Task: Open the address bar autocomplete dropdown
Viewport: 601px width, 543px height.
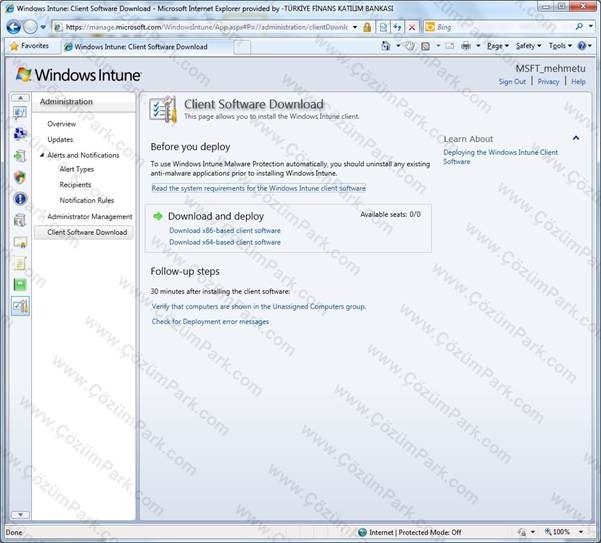Action: point(355,27)
